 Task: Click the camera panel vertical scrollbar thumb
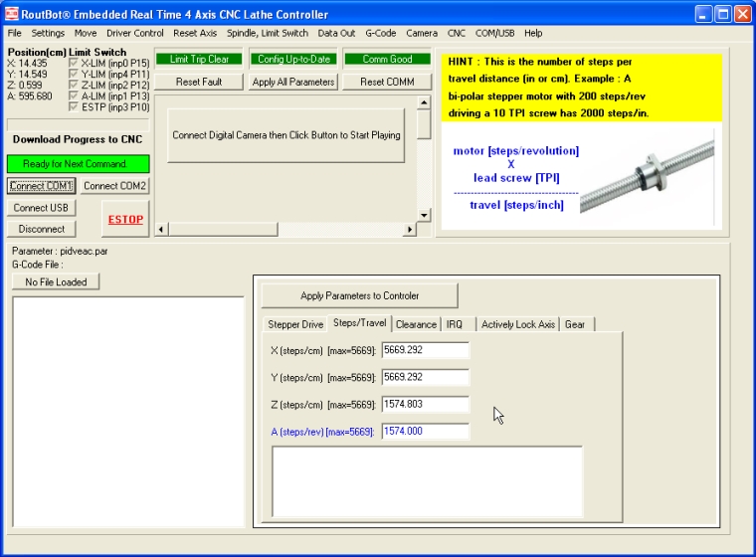tap(424, 124)
